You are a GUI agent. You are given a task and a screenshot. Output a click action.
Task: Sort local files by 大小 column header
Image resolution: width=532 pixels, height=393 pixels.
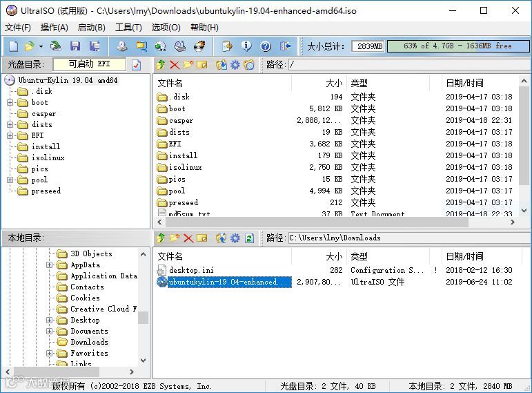click(319, 256)
